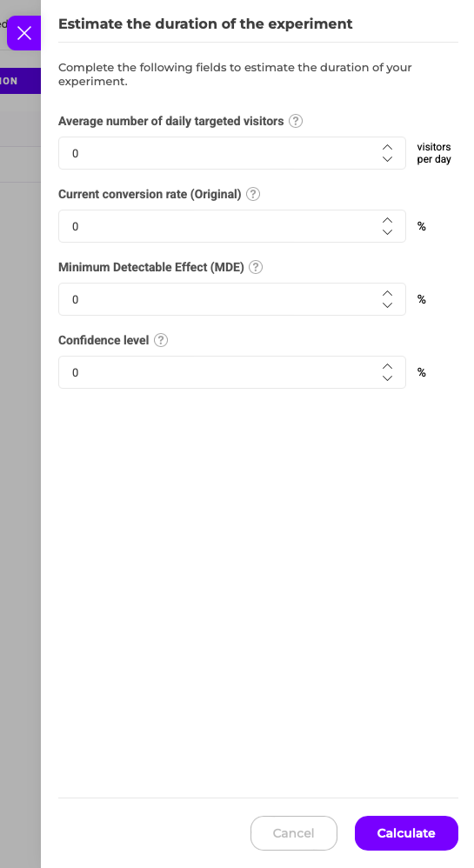This screenshot has height=868, width=474.
Task: Click the Calculate button
Action: (x=406, y=833)
